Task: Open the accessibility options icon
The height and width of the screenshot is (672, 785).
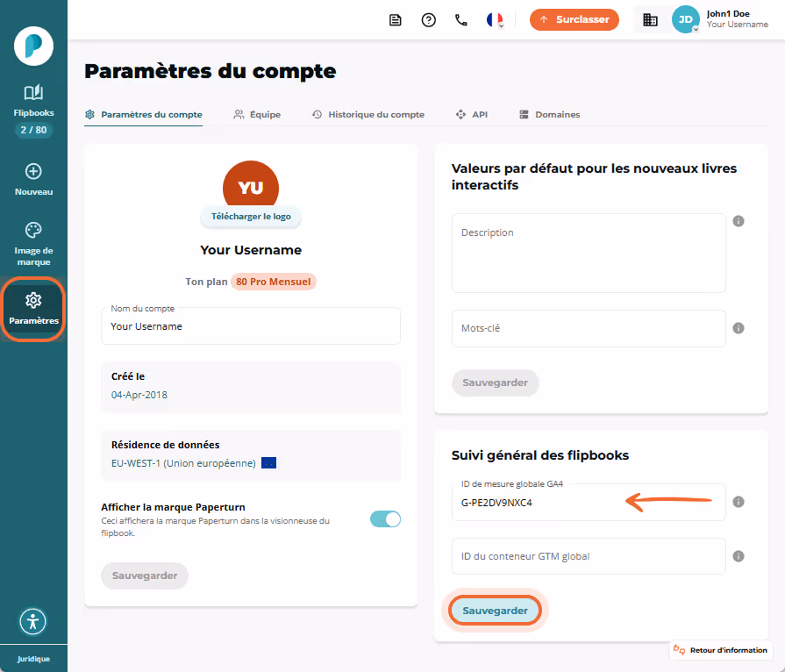Action: pyautogui.click(x=33, y=621)
